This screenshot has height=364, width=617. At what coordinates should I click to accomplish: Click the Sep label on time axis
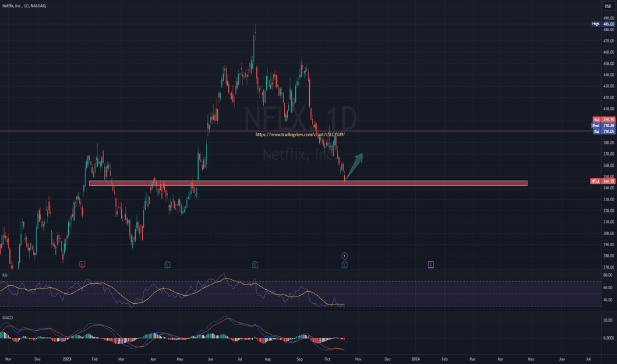[299, 359]
